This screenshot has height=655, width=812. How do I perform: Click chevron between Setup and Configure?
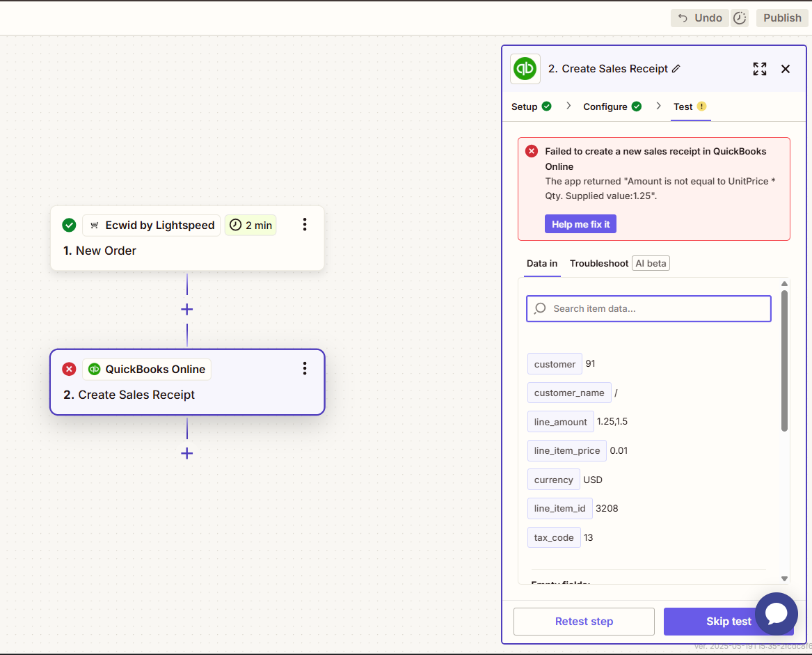[568, 106]
